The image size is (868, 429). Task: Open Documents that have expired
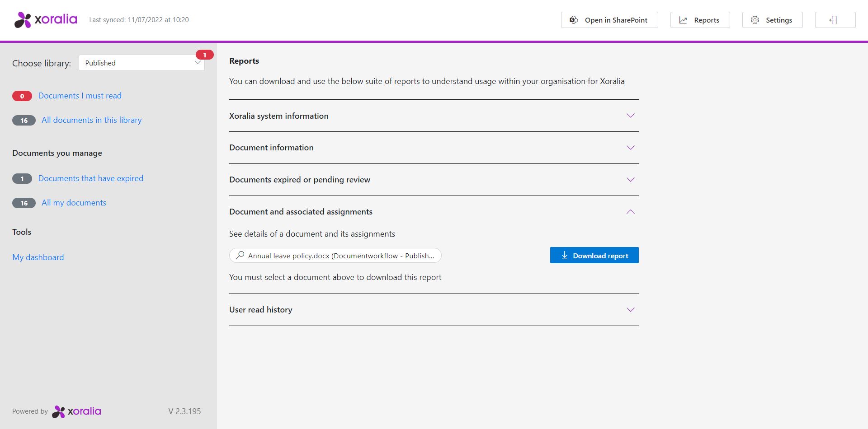pyautogui.click(x=91, y=178)
